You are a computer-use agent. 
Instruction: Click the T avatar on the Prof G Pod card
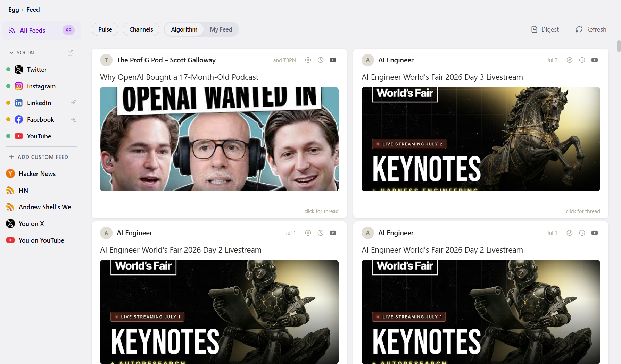pos(106,60)
